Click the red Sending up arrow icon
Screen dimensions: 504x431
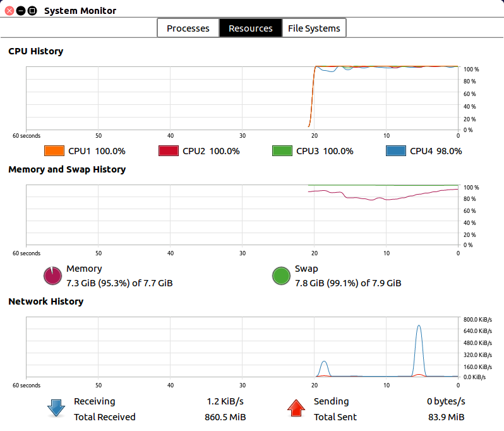(296, 408)
